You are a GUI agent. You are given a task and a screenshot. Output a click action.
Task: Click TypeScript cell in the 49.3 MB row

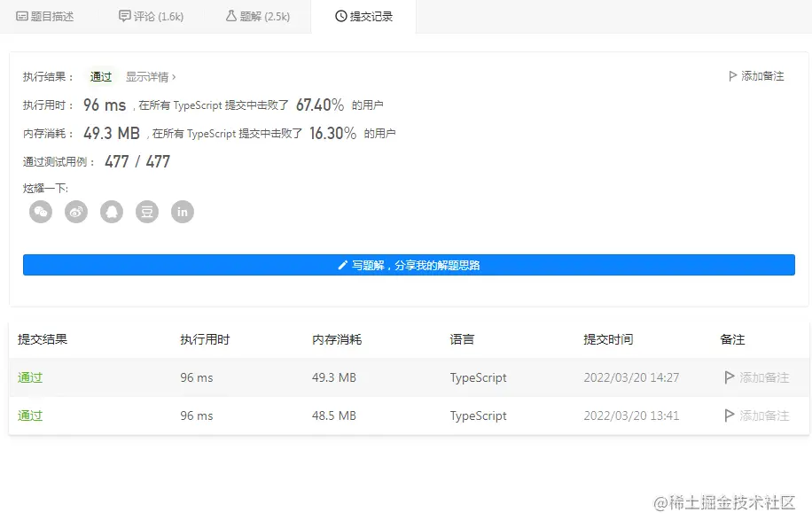coord(478,378)
